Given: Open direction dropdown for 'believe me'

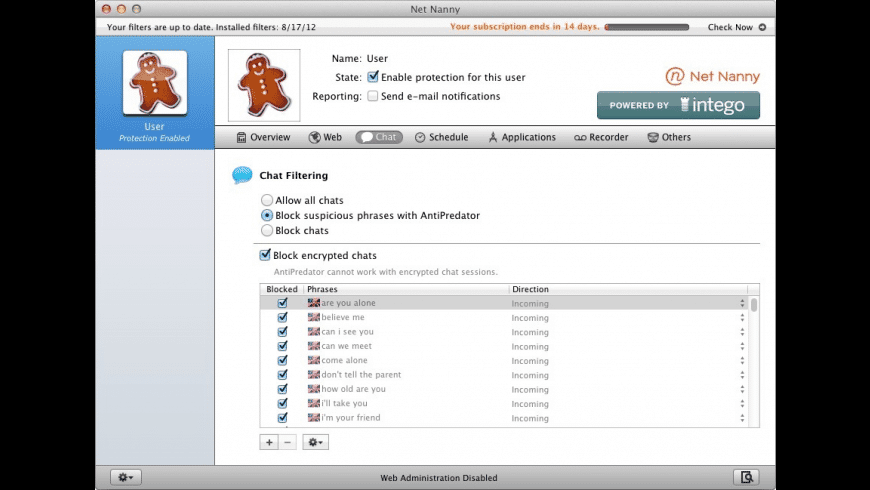Looking at the screenshot, I should 742,317.
